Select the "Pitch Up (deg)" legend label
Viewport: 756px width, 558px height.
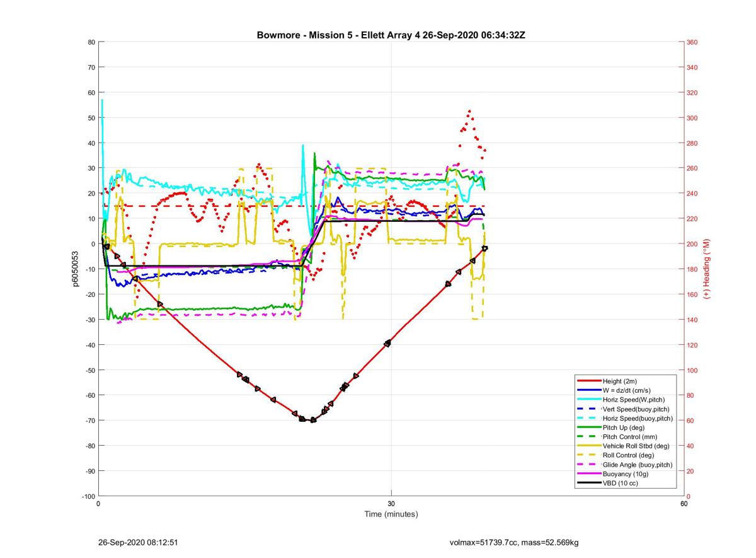tap(624, 427)
